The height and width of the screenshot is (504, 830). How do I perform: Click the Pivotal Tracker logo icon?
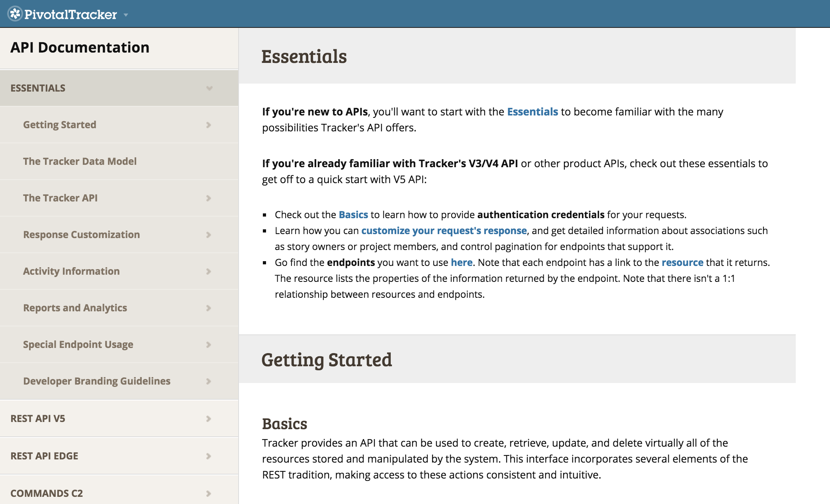[x=15, y=14]
